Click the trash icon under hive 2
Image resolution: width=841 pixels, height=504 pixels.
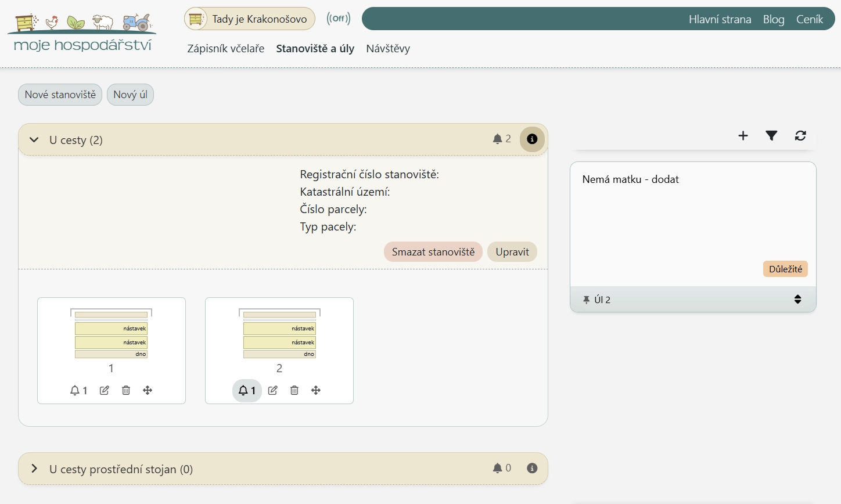(x=294, y=390)
